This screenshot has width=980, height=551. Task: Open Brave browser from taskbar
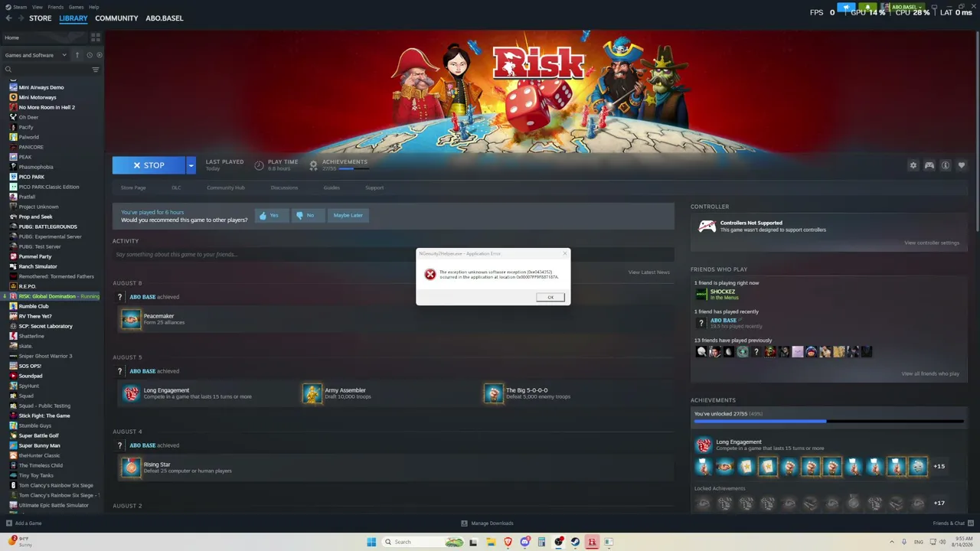pyautogui.click(x=508, y=542)
